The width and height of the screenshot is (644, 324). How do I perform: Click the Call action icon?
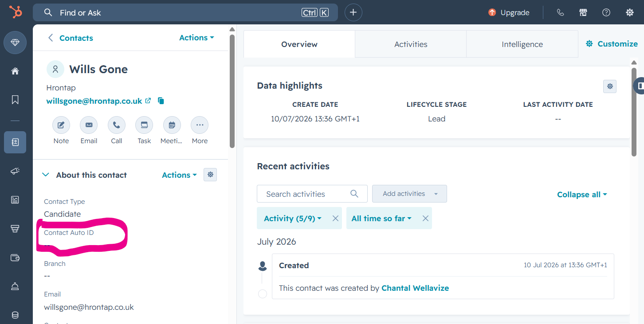point(117,125)
